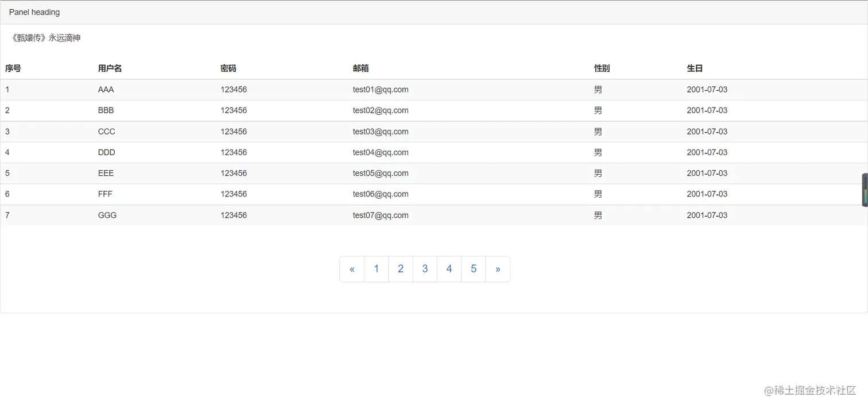
Task: Open page 4 in pagination
Action: coord(449,269)
